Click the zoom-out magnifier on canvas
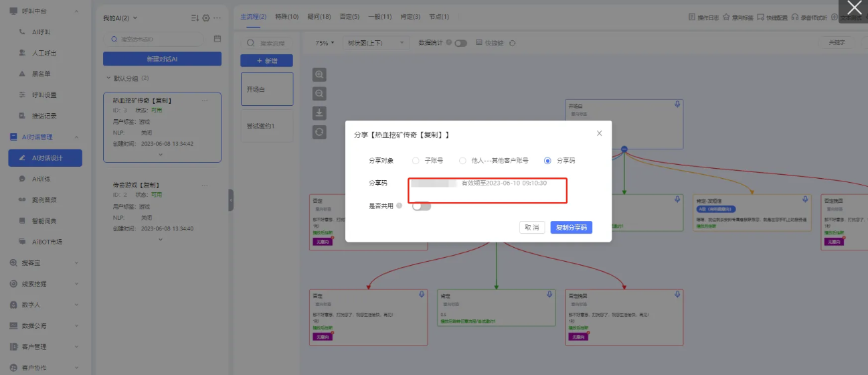 coord(319,94)
